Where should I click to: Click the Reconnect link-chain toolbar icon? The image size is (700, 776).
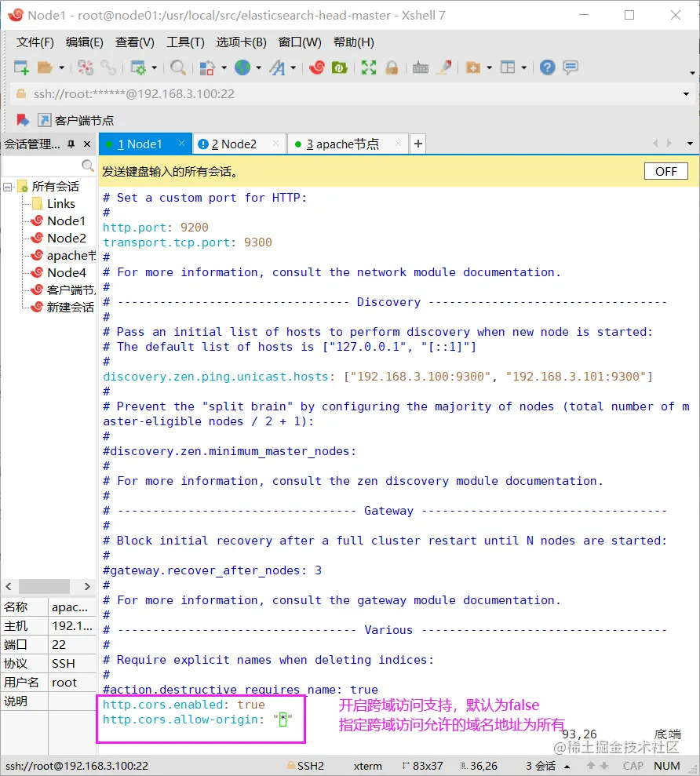click(108, 67)
